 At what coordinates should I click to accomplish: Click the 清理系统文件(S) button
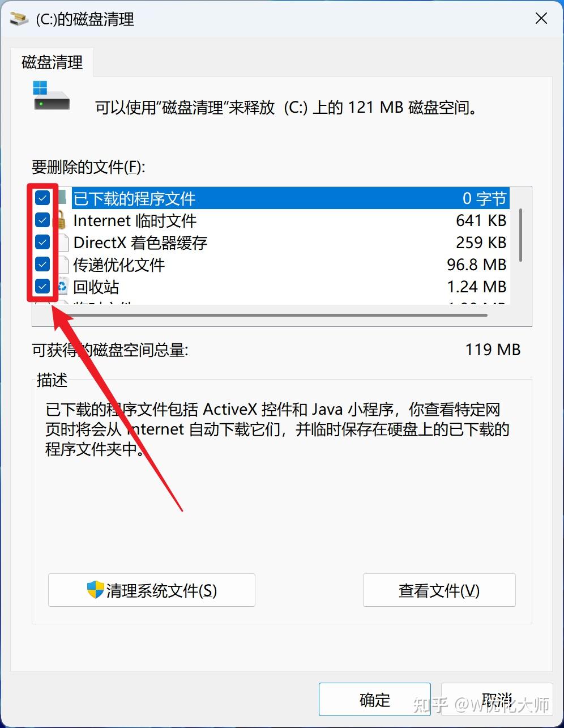tap(152, 590)
